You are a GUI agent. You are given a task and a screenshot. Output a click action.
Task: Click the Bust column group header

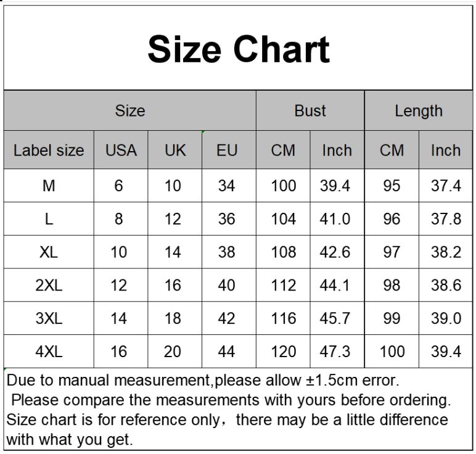[x=310, y=111]
